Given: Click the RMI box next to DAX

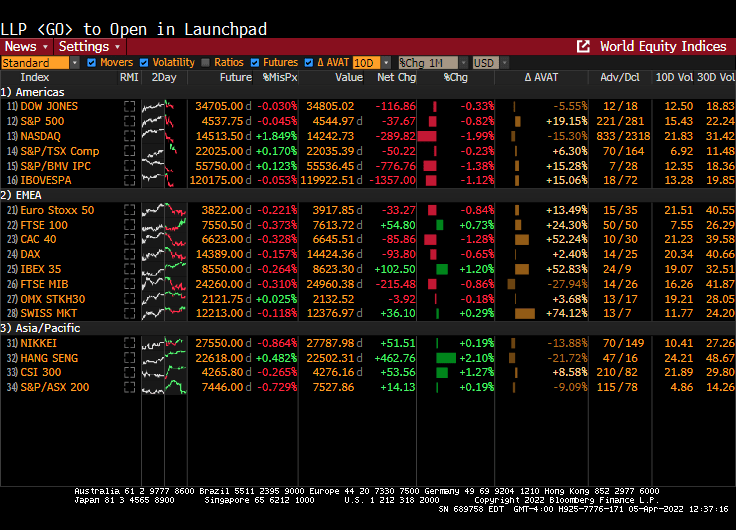Looking at the screenshot, I should tap(129, 254).
